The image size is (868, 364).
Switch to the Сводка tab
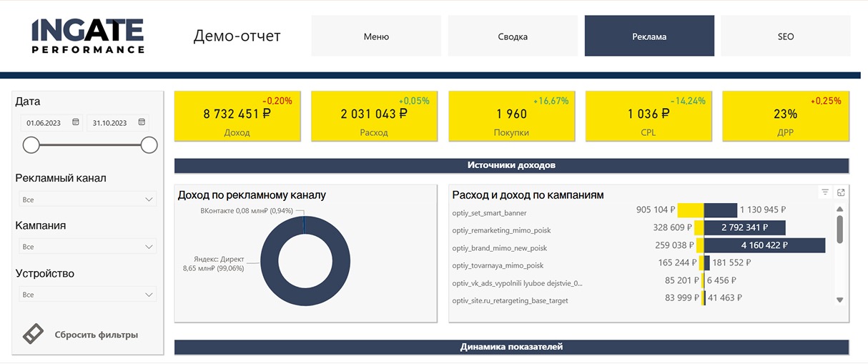(513, 36)
